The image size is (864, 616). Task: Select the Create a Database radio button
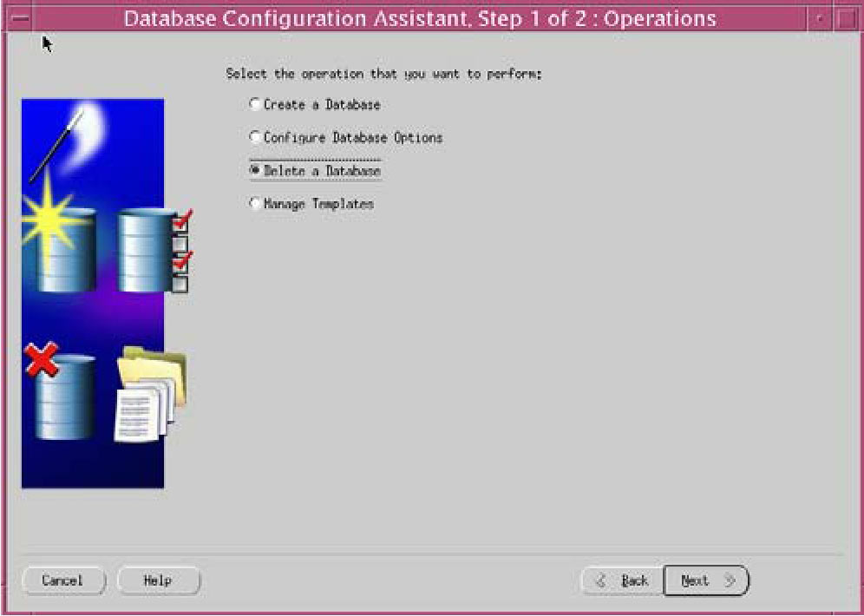tap(254, 104)
